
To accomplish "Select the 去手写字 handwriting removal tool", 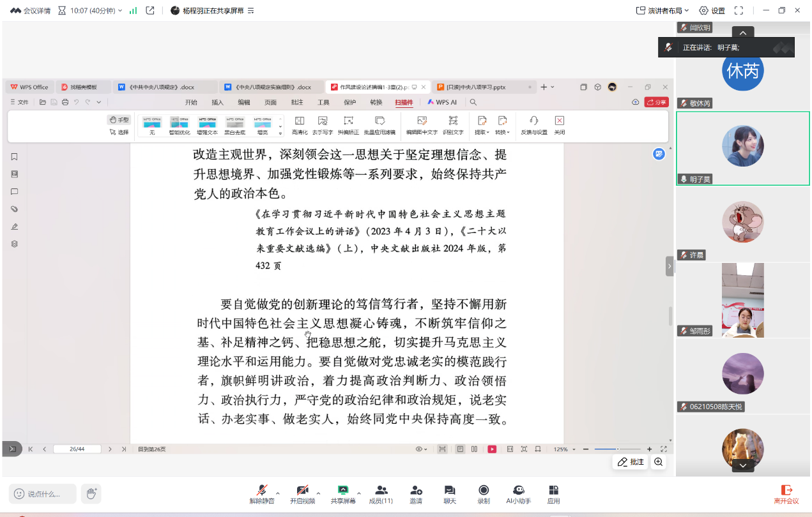I will [x=323, y=124].
